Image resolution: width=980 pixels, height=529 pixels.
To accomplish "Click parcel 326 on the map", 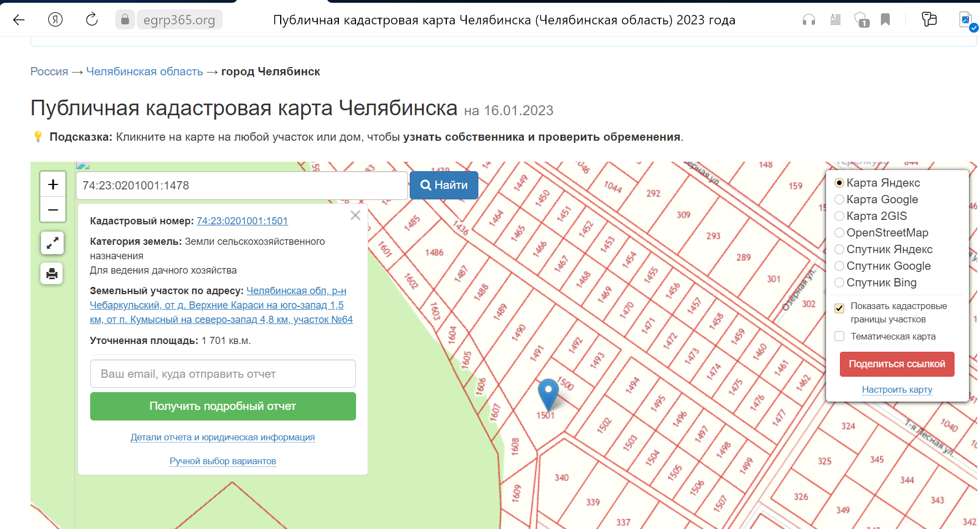I will coord(801,496).
